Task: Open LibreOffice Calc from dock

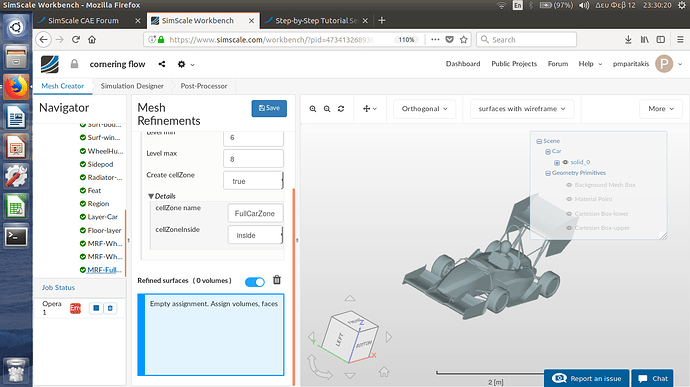Action: [16, 206]
